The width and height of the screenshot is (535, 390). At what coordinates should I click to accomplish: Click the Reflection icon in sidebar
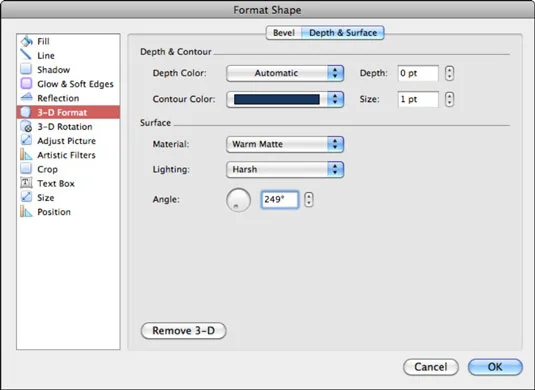tap(26, 98)
